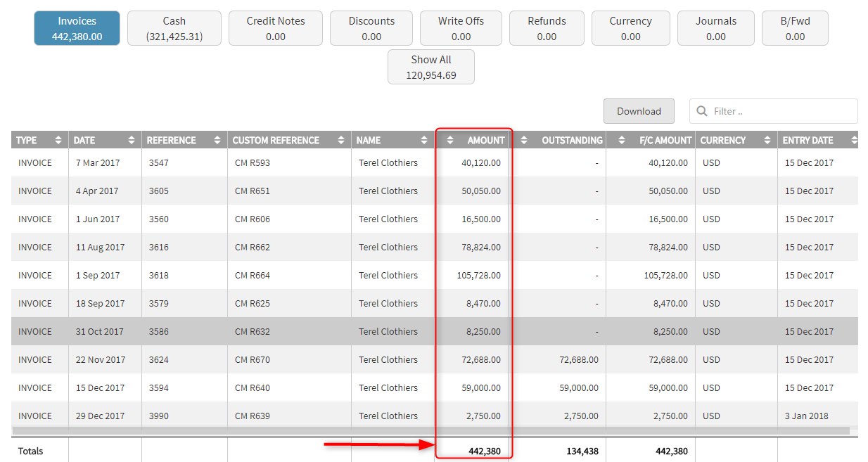Select 50,050.00 in the F/C AMOUNT column
Image resolution: width=868 pixels, height=462 pixels.
click(668, 191)
